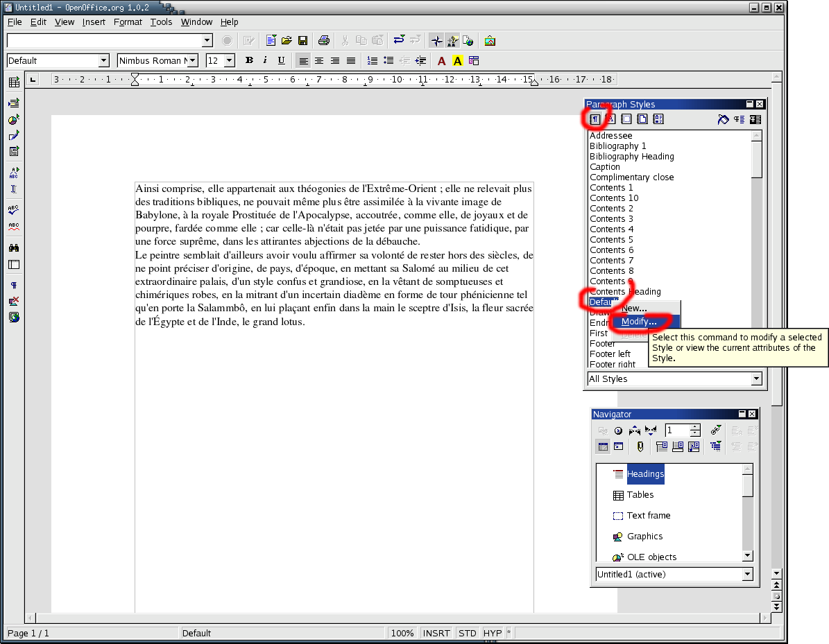This screenshot has width=829, height=644.
Task: Align text left
Action: 303,61
